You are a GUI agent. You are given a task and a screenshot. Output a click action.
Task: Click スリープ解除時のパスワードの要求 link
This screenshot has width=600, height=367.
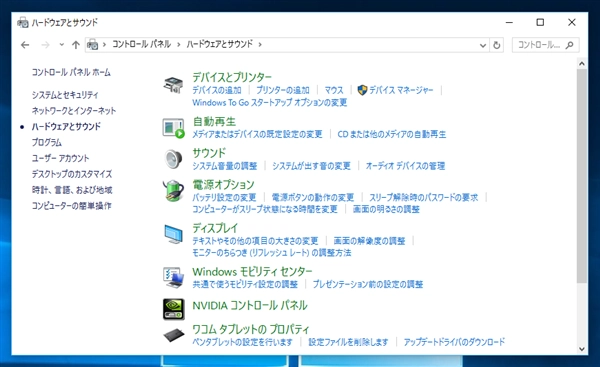coord(424,197)
